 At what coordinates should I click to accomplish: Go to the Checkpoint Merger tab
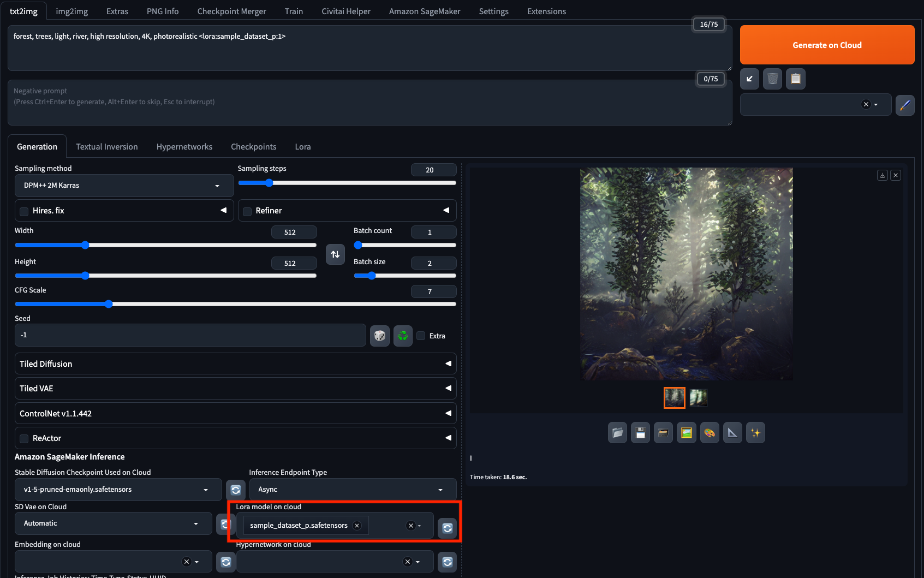[x=232, y=11]
